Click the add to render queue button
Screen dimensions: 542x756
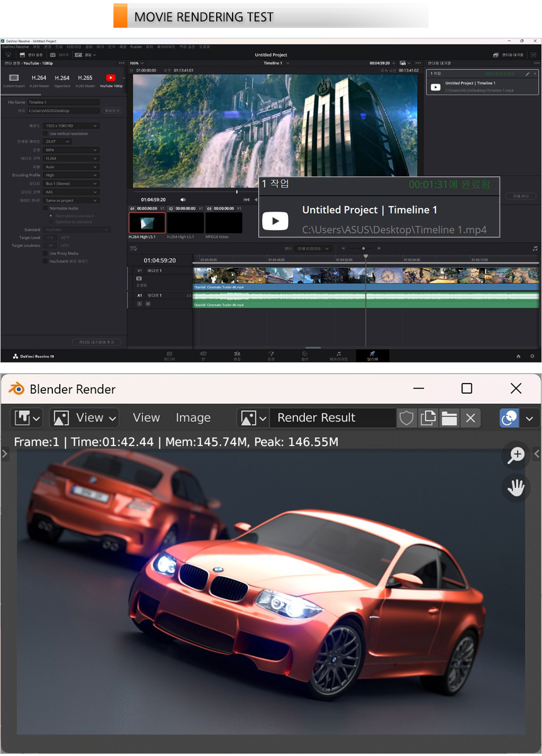(x=96, y=342)
